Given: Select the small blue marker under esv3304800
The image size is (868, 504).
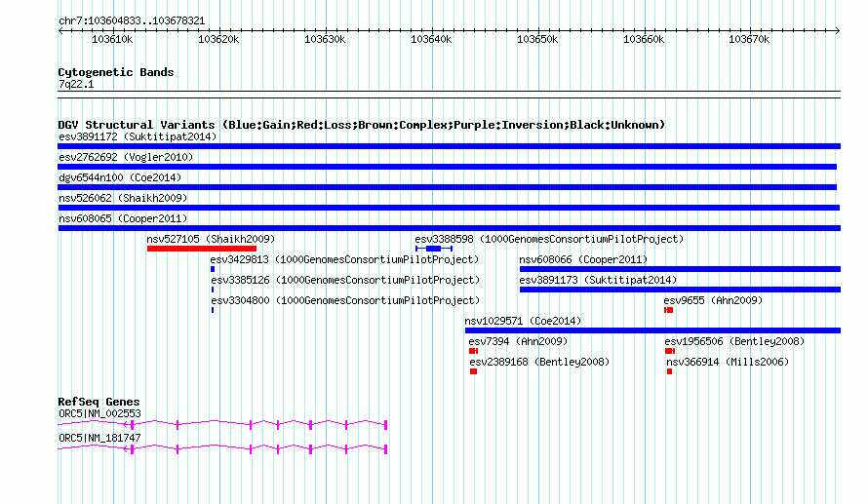Looking at the screenshot, I should coord(213,310).
